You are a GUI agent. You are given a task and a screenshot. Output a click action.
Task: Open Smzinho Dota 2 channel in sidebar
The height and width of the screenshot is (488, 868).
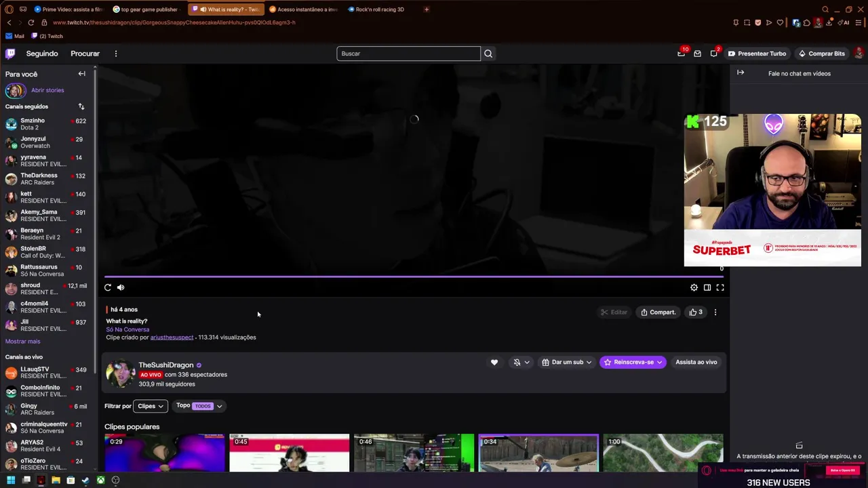[x=46, y=124]
